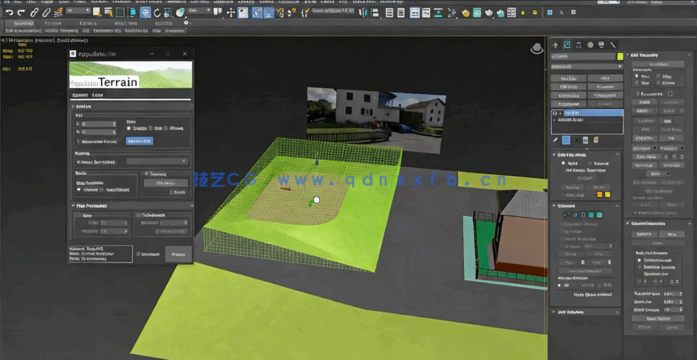Open Configure Modifier Sets icon

point(596,140)
